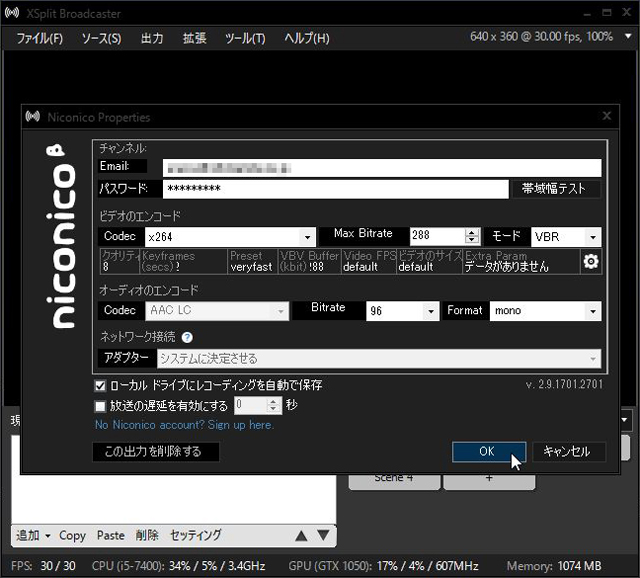640x578 pixels.
Task: Focus the Max Bitrate 288 field
Action: (x=437, y=236)
